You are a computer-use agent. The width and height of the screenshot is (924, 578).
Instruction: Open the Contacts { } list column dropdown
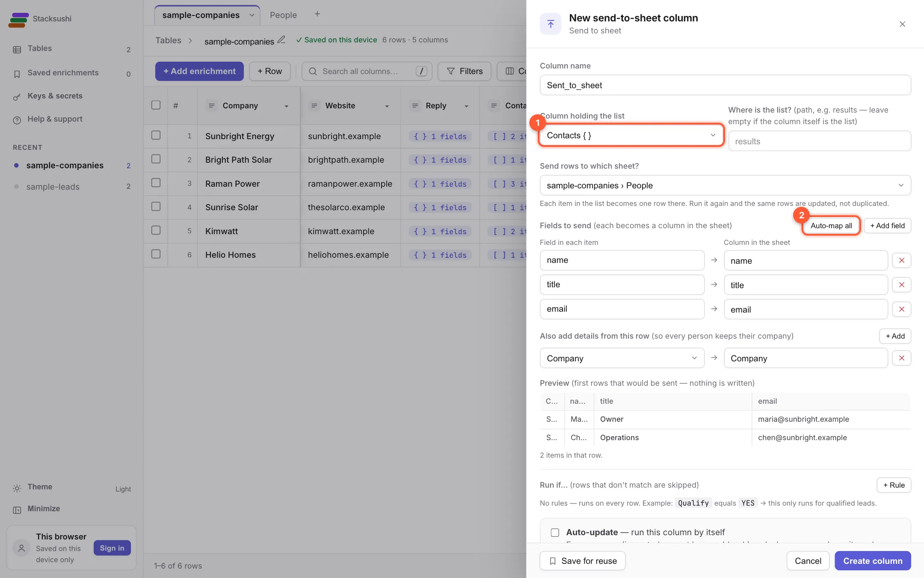(631, 135)
